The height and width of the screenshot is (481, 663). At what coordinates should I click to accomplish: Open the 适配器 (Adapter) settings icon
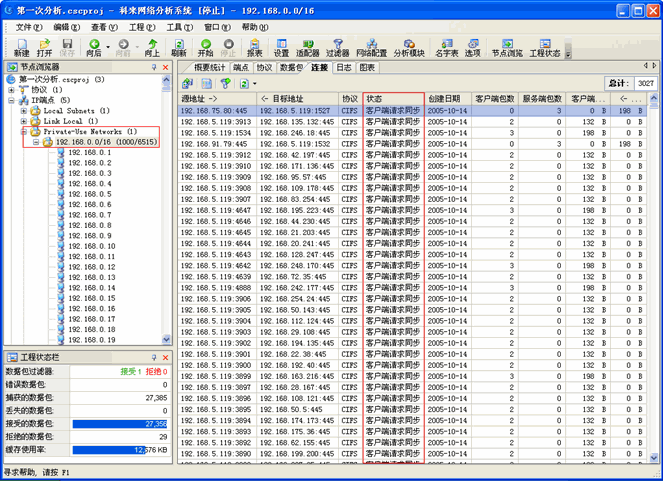(x=308, y=47)
